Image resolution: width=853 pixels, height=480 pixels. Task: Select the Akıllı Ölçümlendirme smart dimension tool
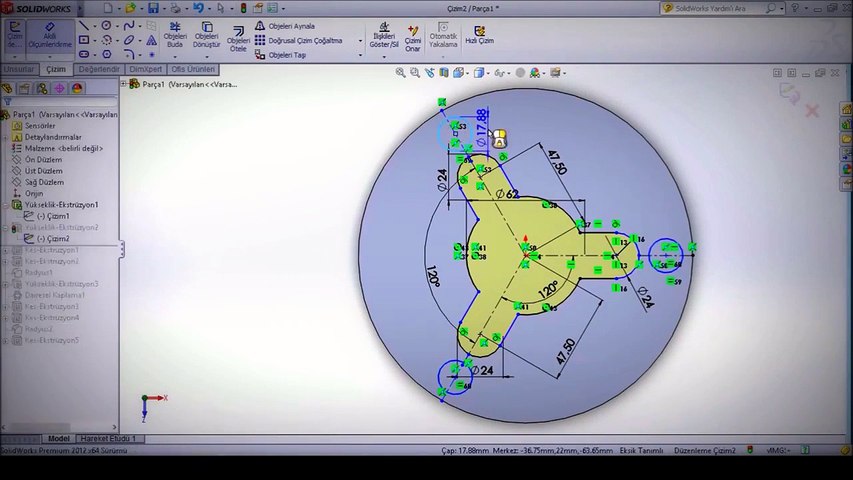pos(50,35)
